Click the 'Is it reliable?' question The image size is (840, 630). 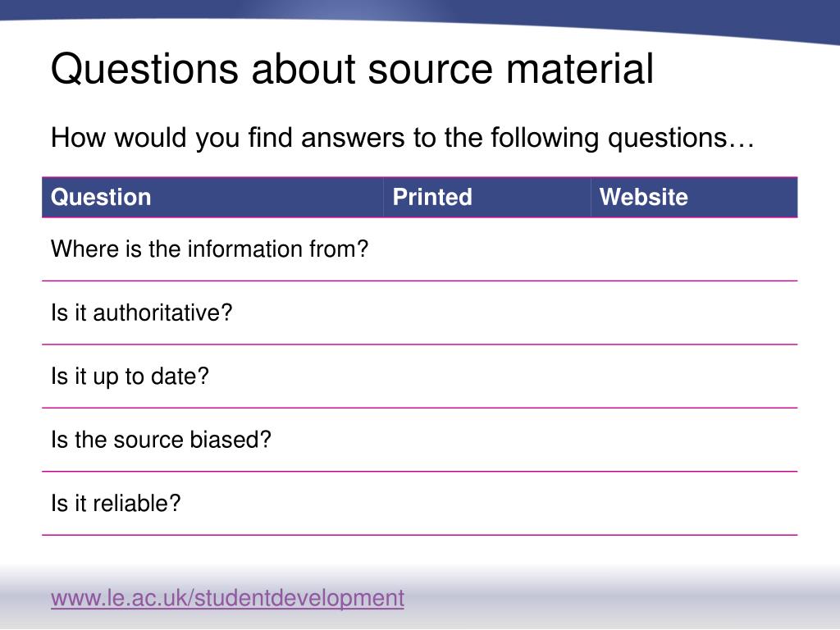(116, 503)
